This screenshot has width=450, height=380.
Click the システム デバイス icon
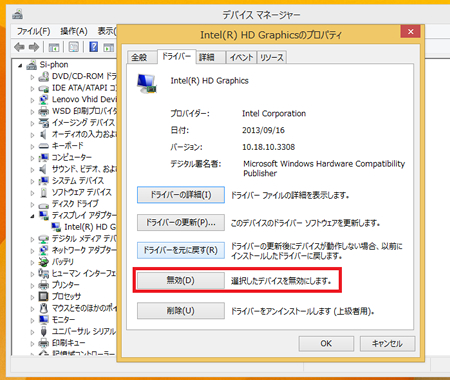coord(44,181)
